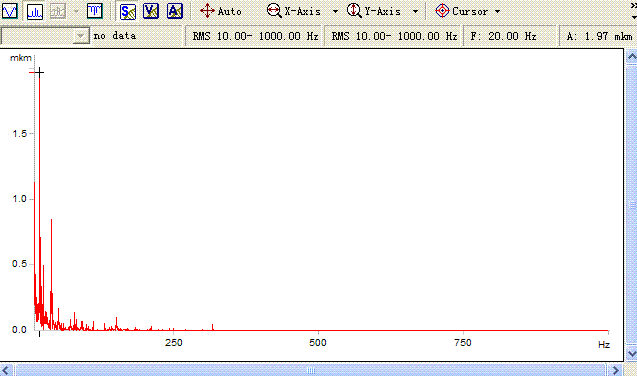Toggle velocity mode with the V icon
Viewport: 637px width, 376px height.
151,11
